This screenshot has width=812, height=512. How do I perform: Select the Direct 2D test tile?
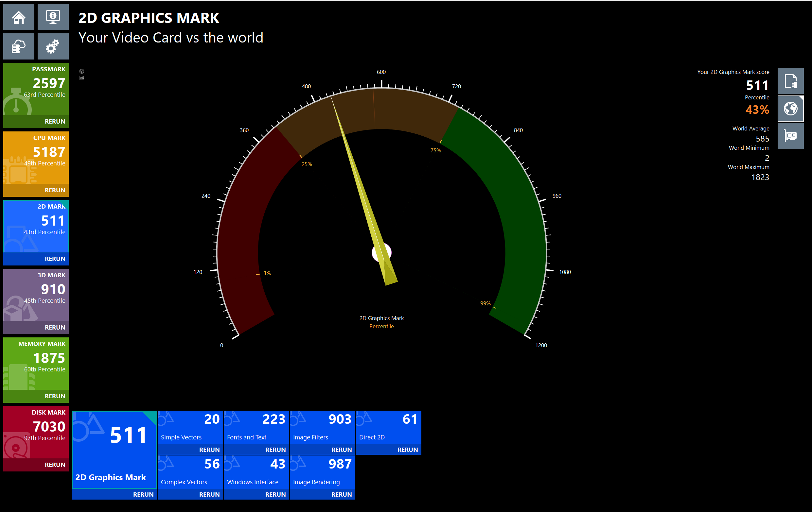[x=388, y=427]
